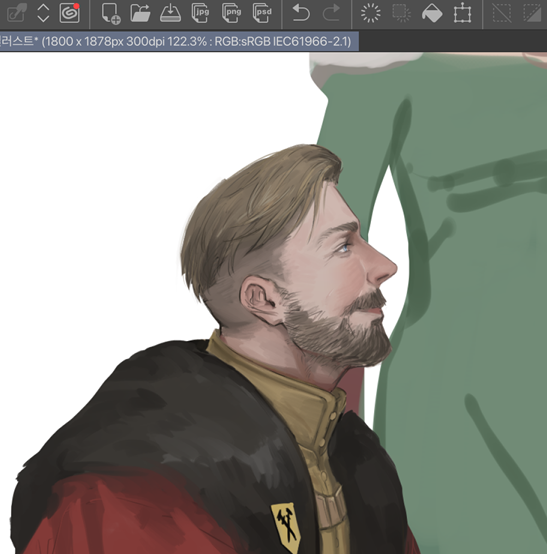Viewport: 547px width, 554px height.
Task: Open file with the folder icon
Action: 140,13
